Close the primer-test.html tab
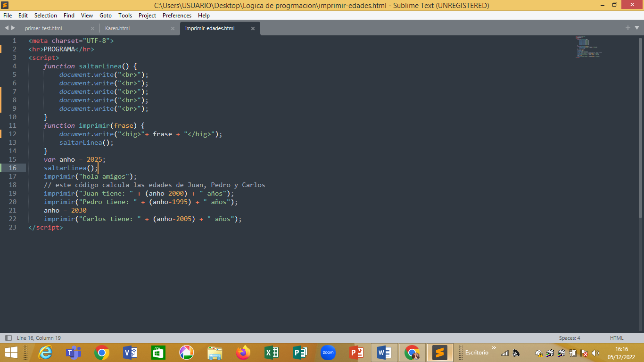The height and width of the screenshot is (362, 644). pyautogui.click(x=92, y=29)
